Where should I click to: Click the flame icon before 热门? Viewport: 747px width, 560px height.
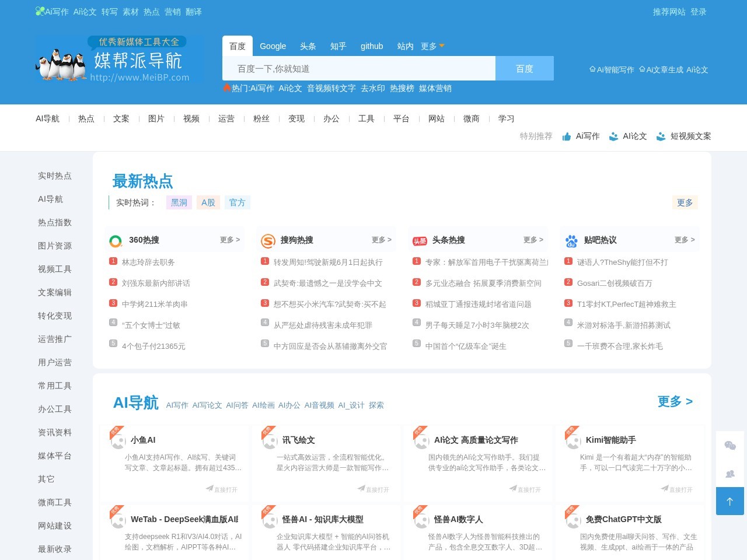click(x=227, y=88)
